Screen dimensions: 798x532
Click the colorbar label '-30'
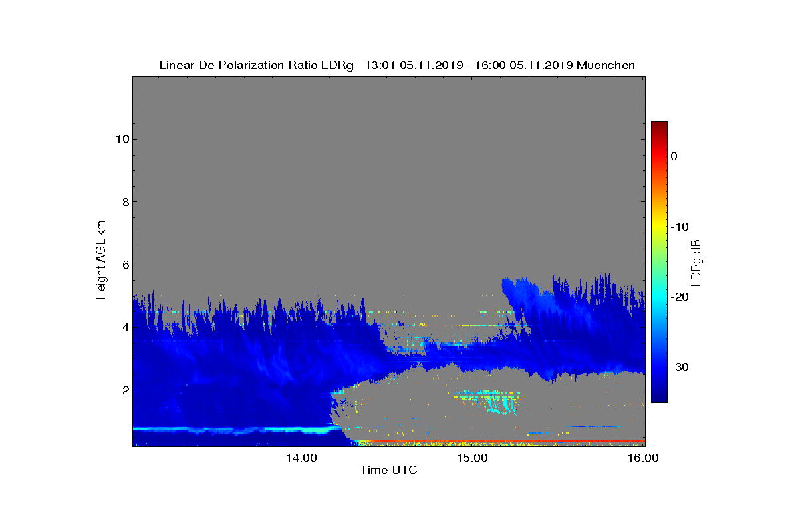click(x=679, y=367)
